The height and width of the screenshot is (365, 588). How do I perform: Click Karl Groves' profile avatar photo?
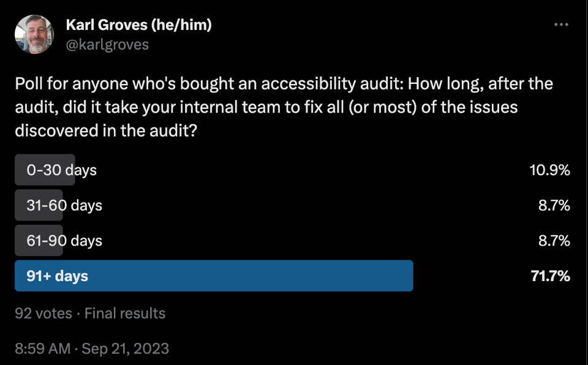pos(34,34)
